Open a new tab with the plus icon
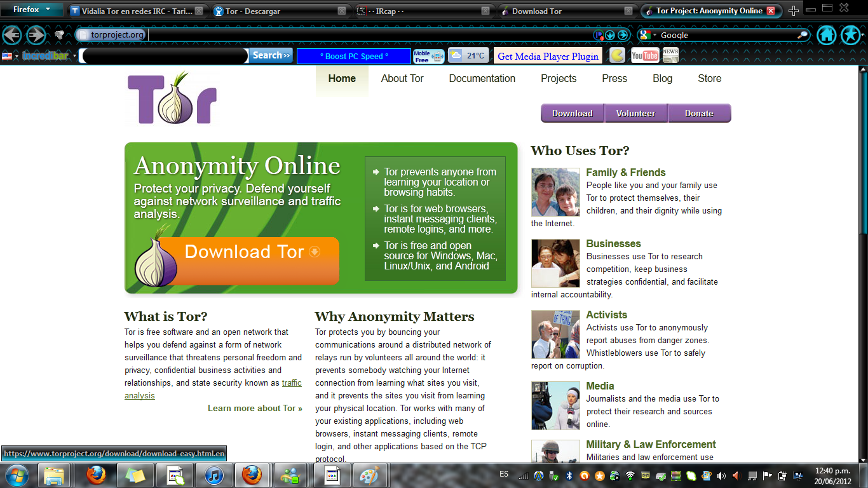This screenshot has height=488, width=868. pos(793,11)
